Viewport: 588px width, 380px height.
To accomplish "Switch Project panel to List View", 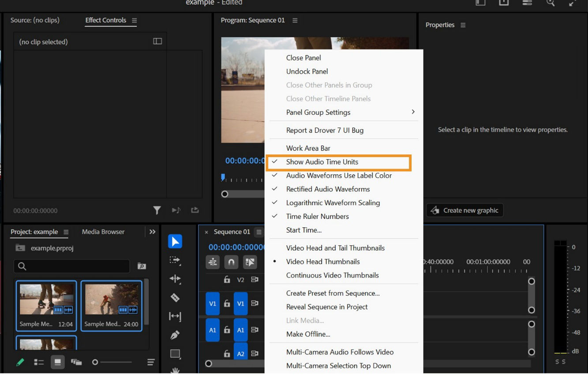I will (x=39, y=362).
